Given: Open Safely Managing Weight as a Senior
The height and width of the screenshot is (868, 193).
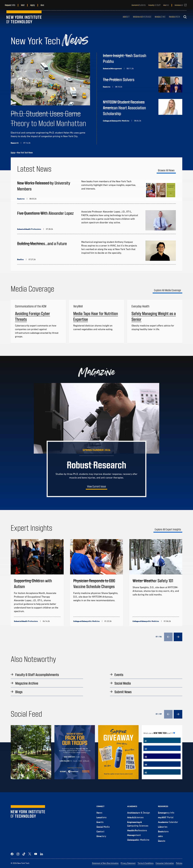Looking at the screenshot, I should pyautogui.click(x=154, y=316).
